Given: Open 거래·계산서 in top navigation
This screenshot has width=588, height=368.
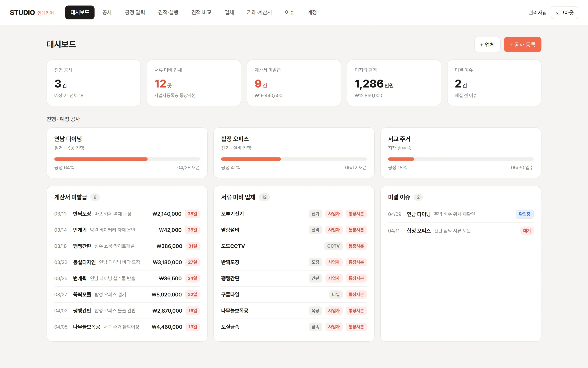Looking at the screenshot, I should tap(259, 12).
